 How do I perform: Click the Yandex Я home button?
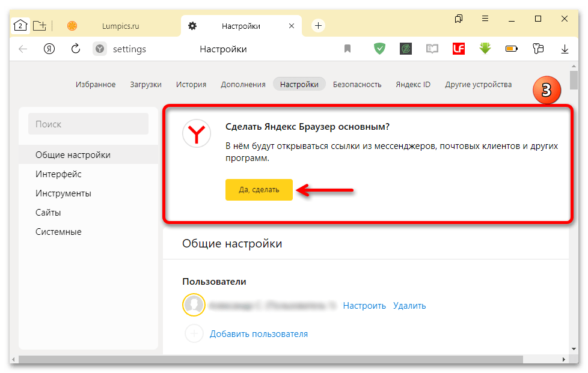[x=49, y=49]
